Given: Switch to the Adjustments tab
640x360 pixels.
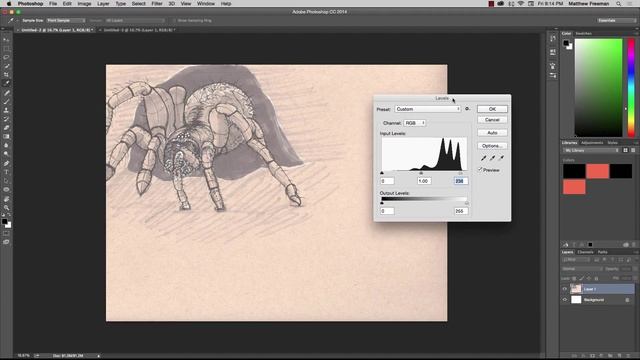Looking at the screenshot, I should coord(592,143).
